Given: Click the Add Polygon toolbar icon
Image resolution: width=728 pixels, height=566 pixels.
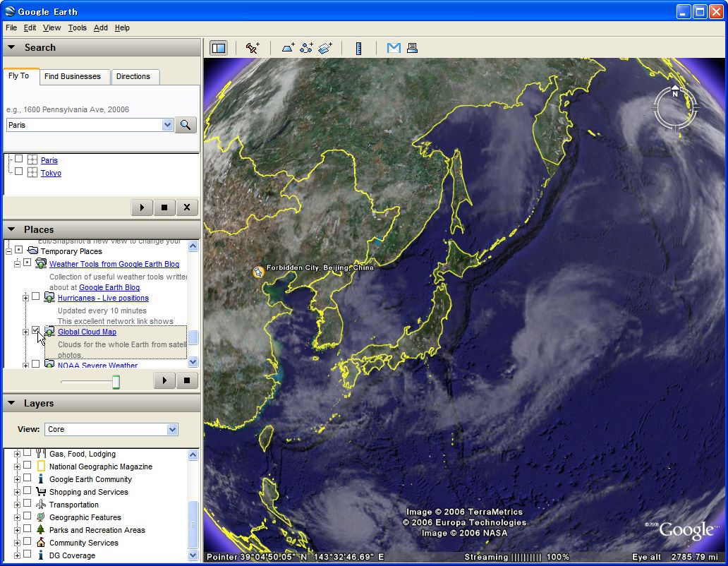Looking at the screenshot, I should (288, 48).
